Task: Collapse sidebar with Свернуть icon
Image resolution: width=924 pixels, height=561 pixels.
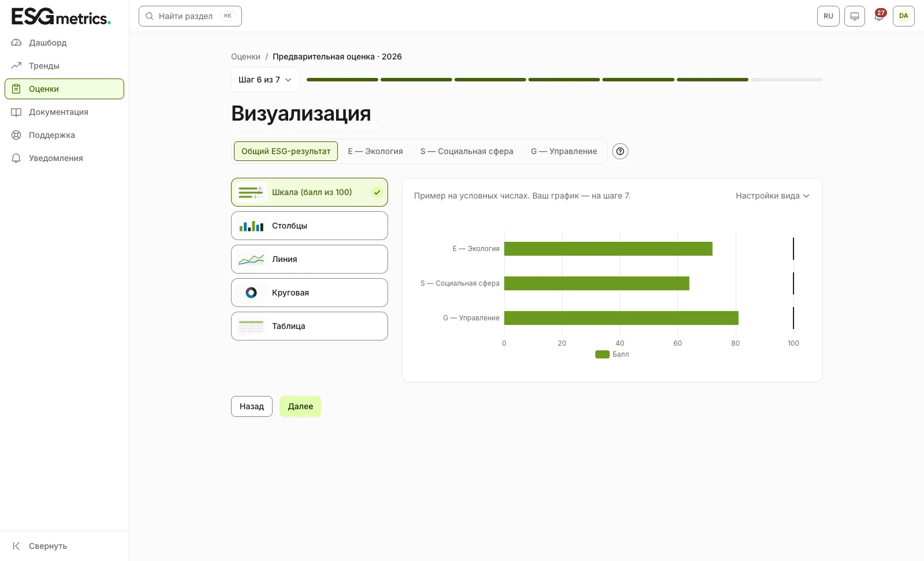Action: 16,546
